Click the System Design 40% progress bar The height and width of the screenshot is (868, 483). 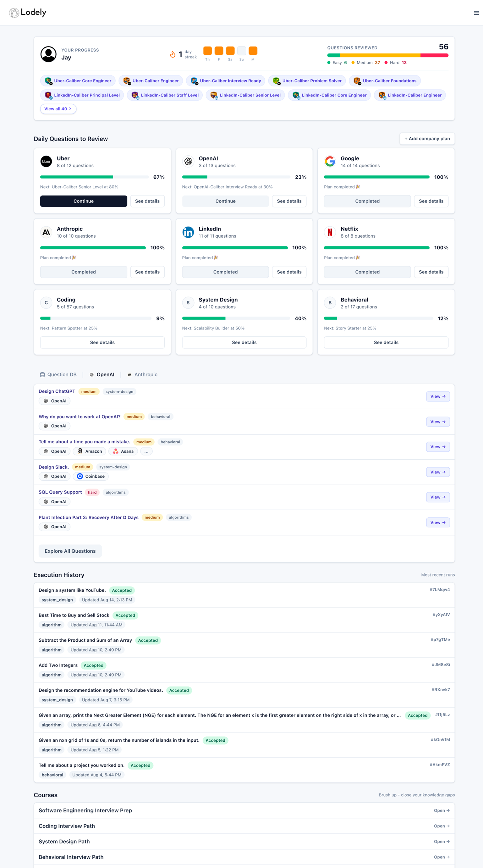click(236, 318)
